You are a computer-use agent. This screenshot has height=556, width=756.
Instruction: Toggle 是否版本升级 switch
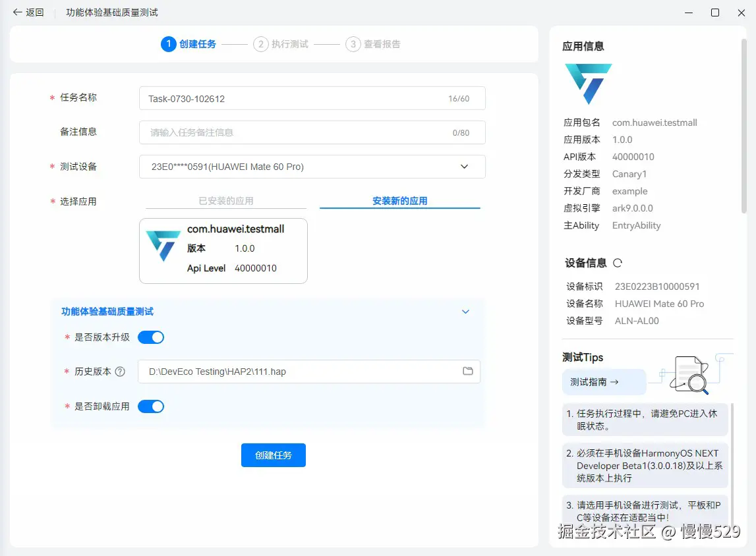pyautogui.click(x=151, y=337)
